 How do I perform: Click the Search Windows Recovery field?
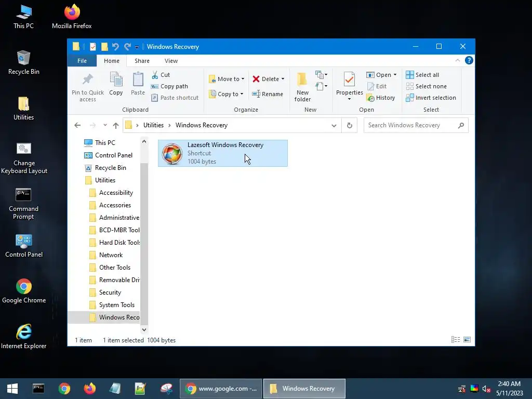416,125
